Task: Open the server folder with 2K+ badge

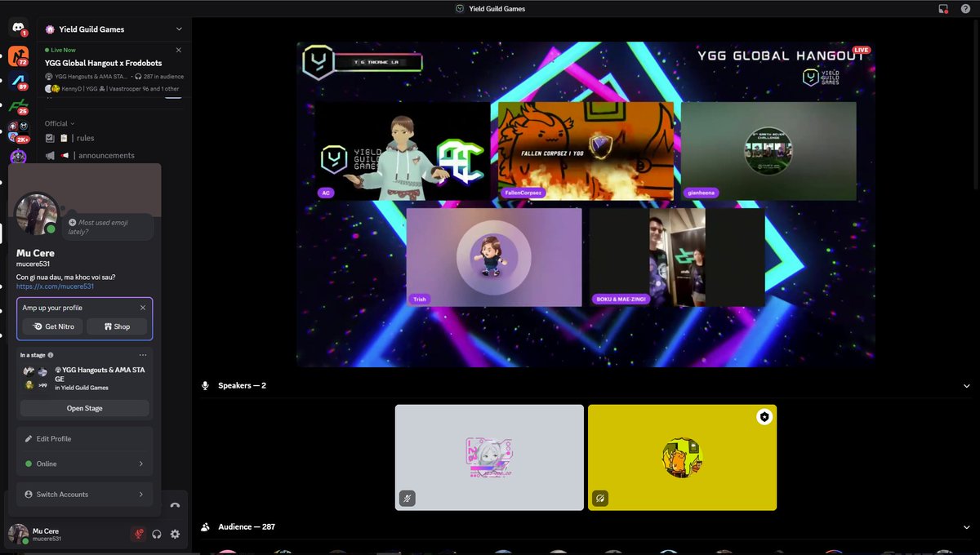Action: [18, 131]
